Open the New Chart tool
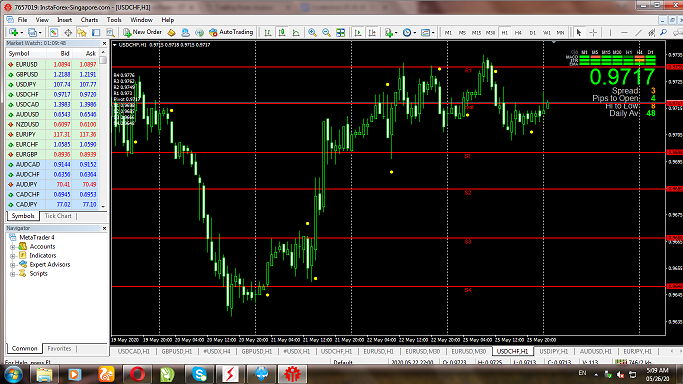 (13, 33)
